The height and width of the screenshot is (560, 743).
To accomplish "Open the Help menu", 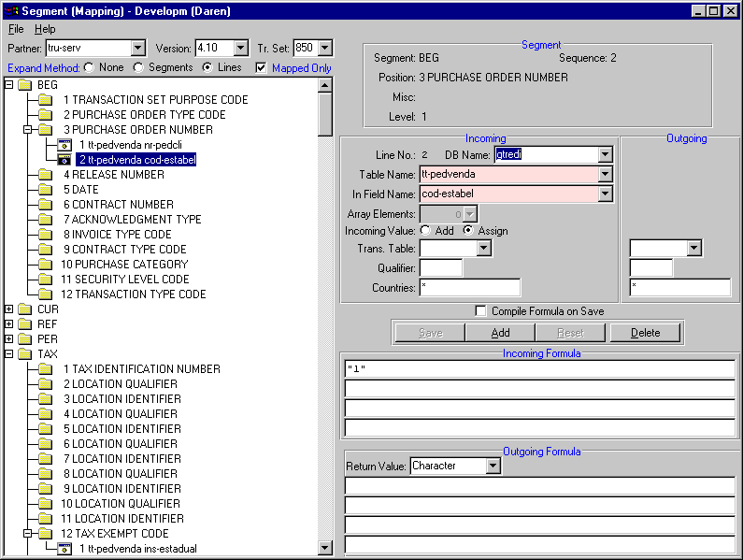I will [45, 29].
